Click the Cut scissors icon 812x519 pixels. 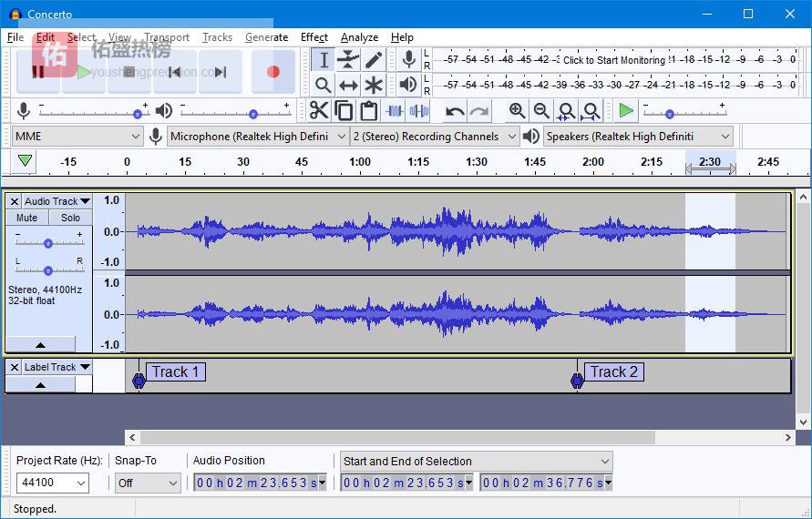pos(318,111)
